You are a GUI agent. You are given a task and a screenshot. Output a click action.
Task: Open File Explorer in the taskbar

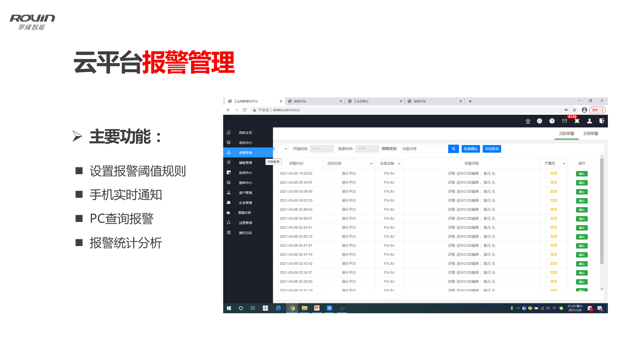click(305, 308)
